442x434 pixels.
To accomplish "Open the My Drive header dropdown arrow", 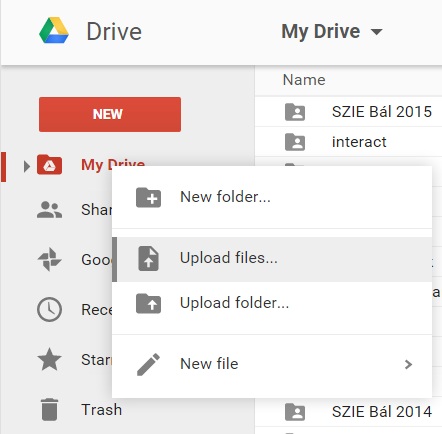I will tap(376, 32).
